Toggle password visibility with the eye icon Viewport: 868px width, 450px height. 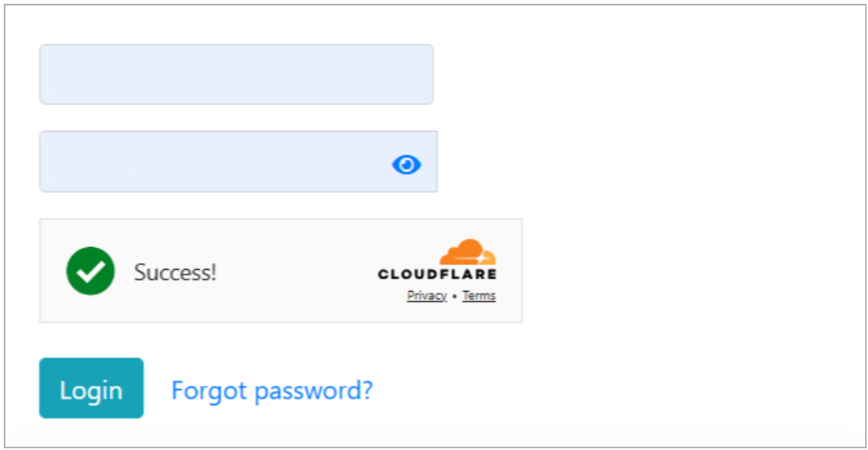(407, 165)
